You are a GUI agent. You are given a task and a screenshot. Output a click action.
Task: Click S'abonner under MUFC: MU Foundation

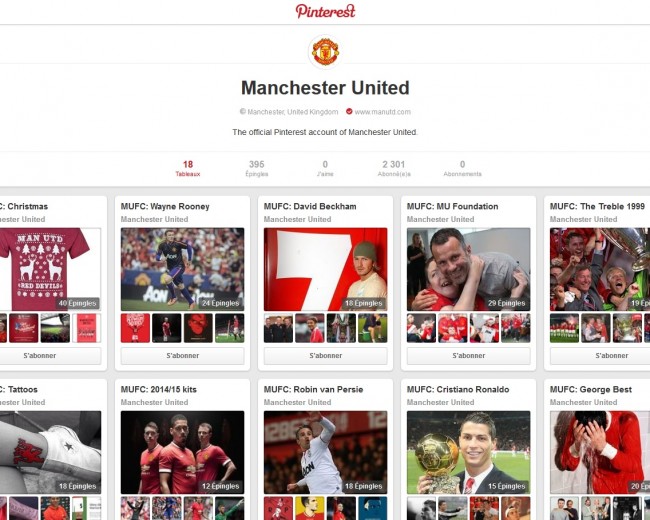[468, 356]
